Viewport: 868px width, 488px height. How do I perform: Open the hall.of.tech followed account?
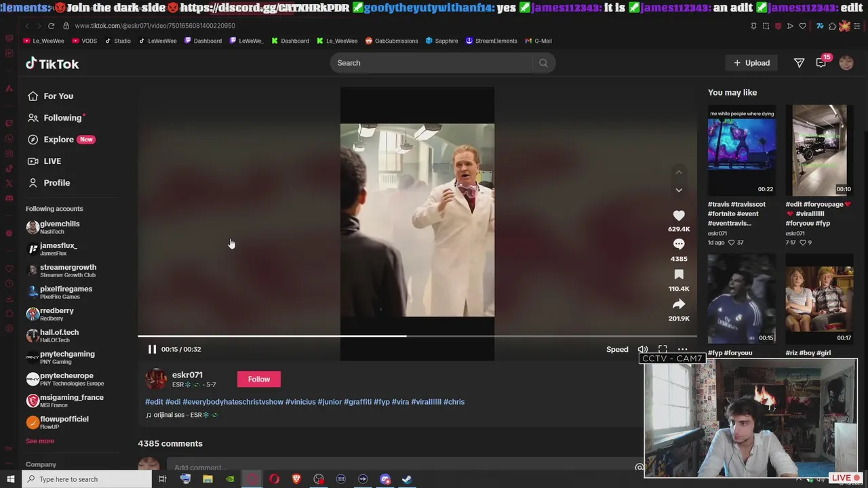pyautogui.click(x=52, y=335)
